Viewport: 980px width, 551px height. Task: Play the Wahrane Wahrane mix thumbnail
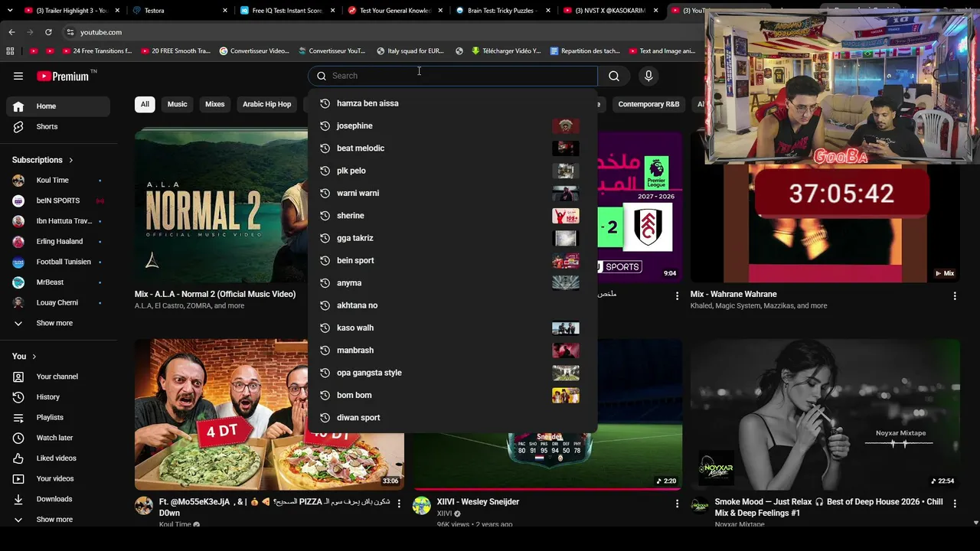[825, 207]
